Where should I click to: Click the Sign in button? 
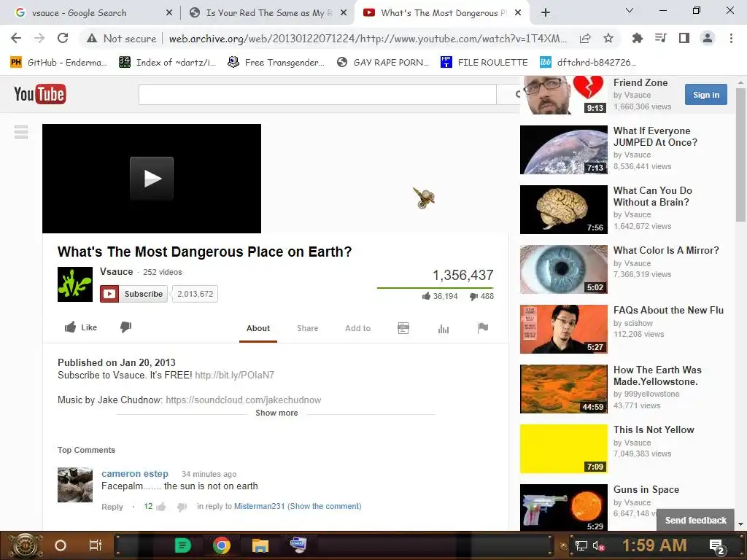[706, 95]
